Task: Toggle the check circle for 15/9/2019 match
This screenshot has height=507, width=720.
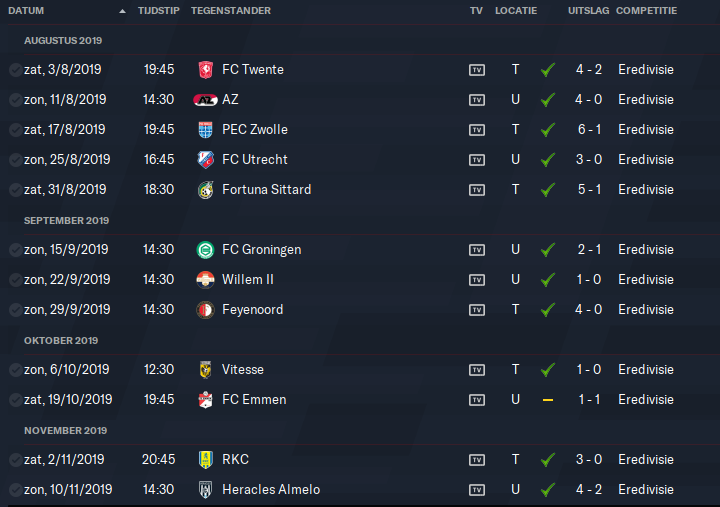Action: coord(15,250)
